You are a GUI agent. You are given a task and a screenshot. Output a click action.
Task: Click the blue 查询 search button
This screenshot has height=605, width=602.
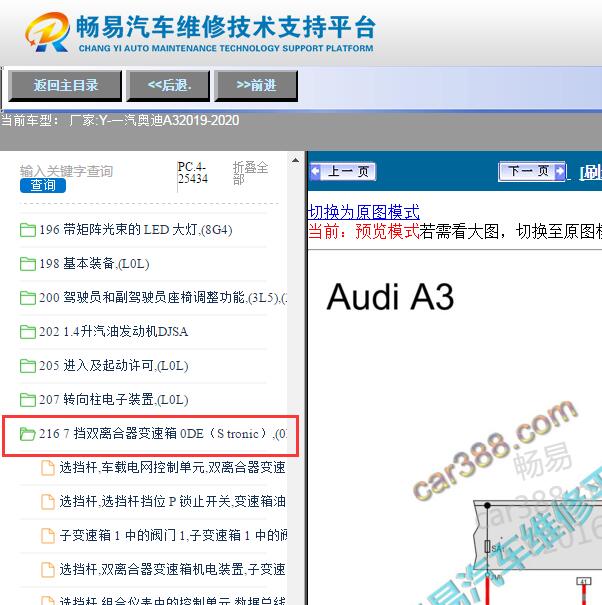tap(43, 186)
